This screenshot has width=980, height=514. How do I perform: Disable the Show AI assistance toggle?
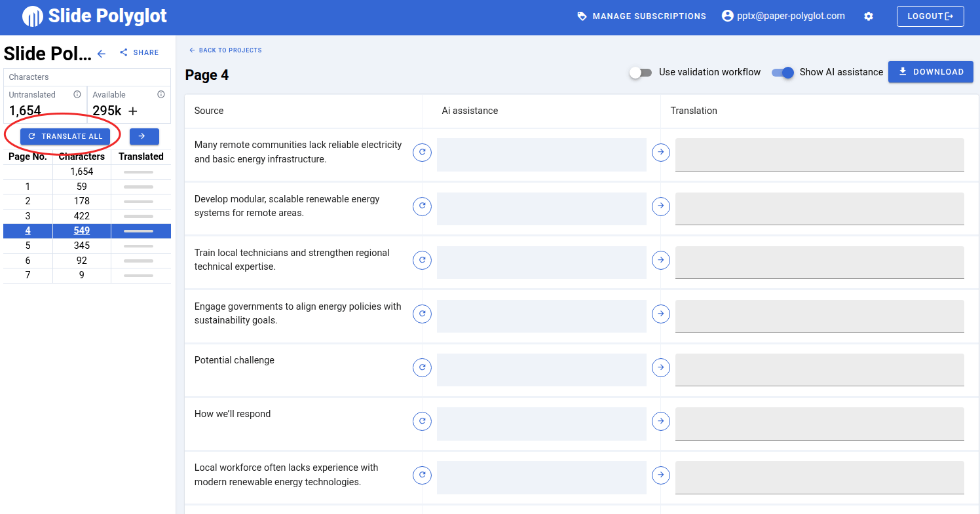(x=782, y=73)
